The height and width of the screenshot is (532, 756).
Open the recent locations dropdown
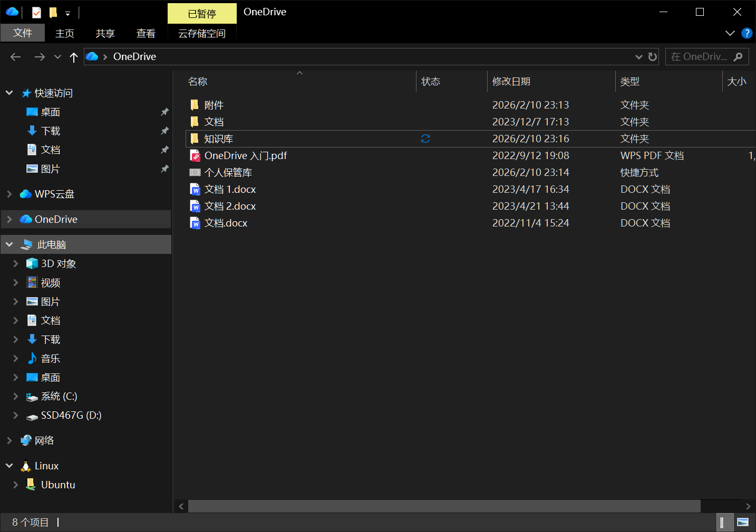pyautogui.click(x=57, y=57)
